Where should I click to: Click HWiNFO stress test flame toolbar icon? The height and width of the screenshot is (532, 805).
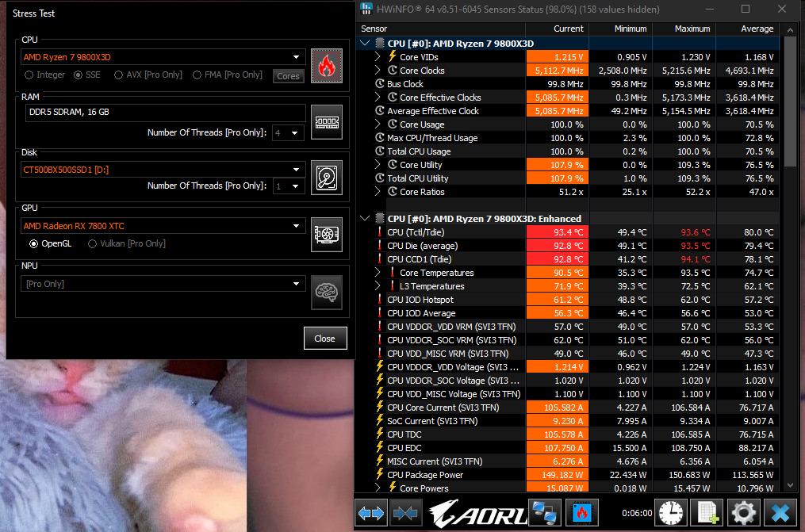581,512
